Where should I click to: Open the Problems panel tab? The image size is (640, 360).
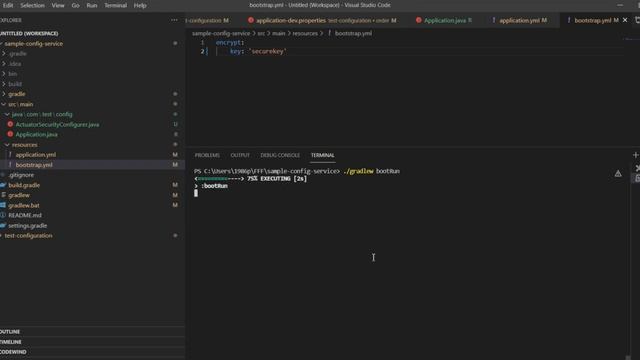pyautogui.click(x=207, y=156)
